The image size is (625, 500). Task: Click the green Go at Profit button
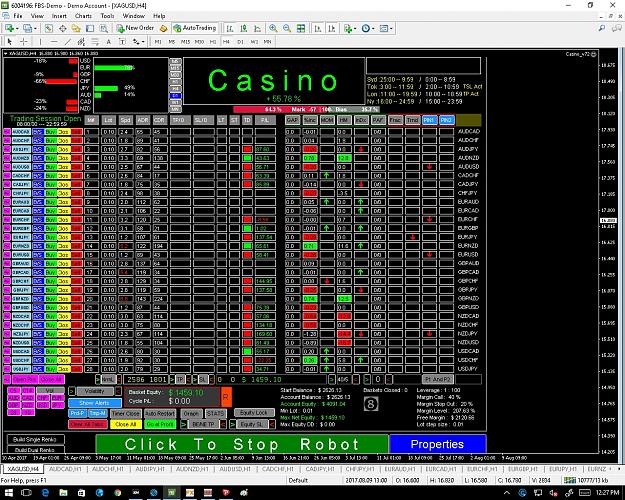point(160,424)
